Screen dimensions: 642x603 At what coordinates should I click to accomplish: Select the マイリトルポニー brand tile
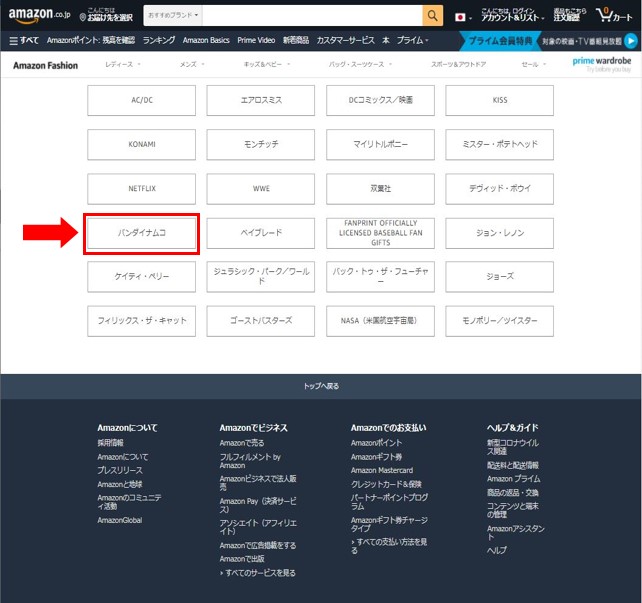[380, 145]
